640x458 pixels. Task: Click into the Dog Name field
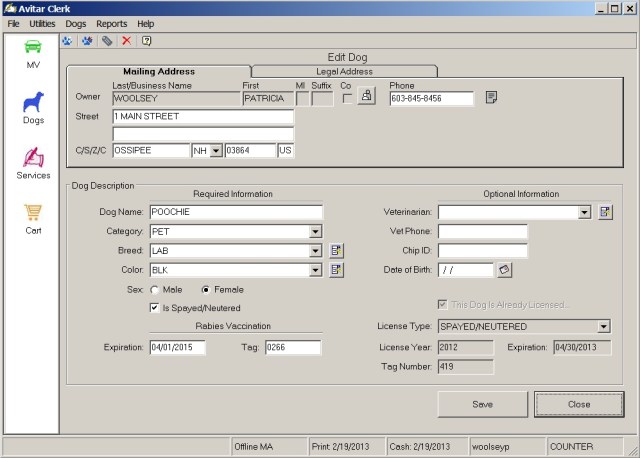point(235,212)
